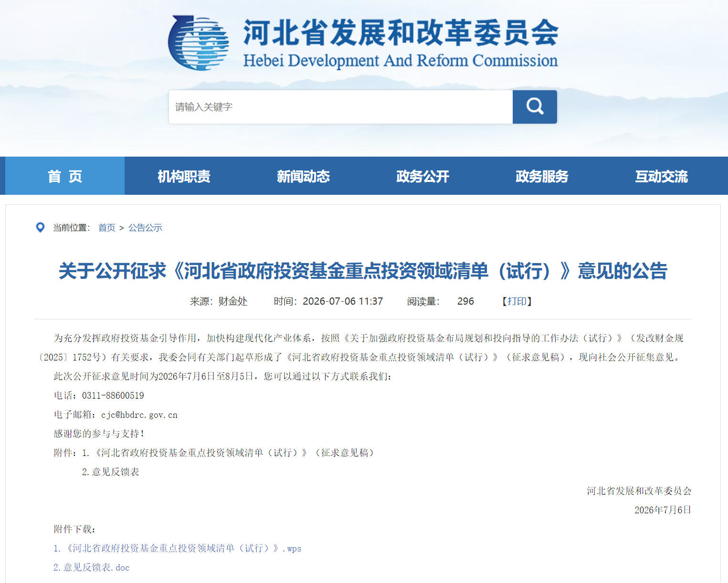Click the 河北省发展和改革委员会 header title
This screenshot has height=583, width=728.
[401, 32]
